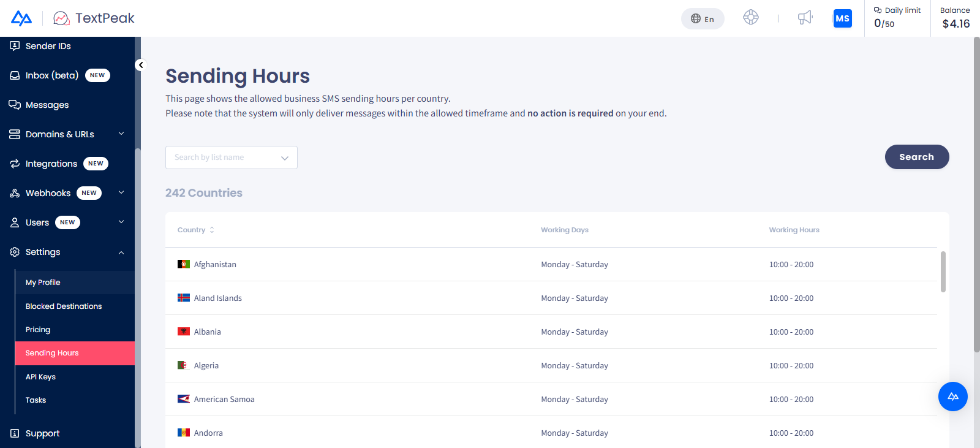
Task: Go to Messages in the sidebar
Action: 47,105
